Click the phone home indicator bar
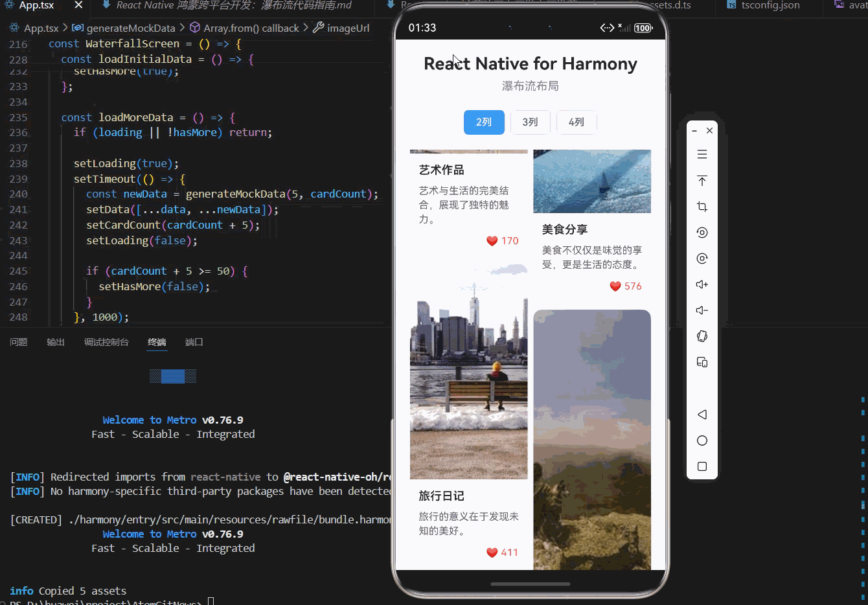Viewport: 868px width, 605px height. pyautogui.click(x=531, y=584)
